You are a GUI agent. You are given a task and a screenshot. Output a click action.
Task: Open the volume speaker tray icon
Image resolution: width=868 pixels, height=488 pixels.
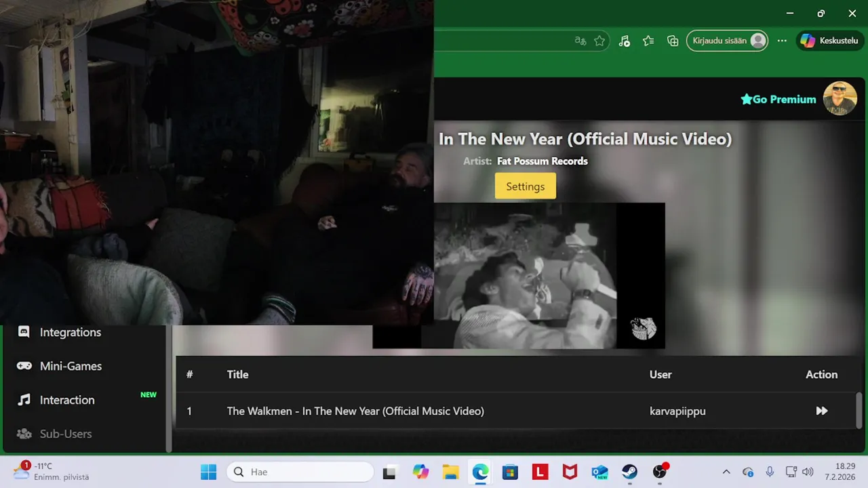(807, 472)
